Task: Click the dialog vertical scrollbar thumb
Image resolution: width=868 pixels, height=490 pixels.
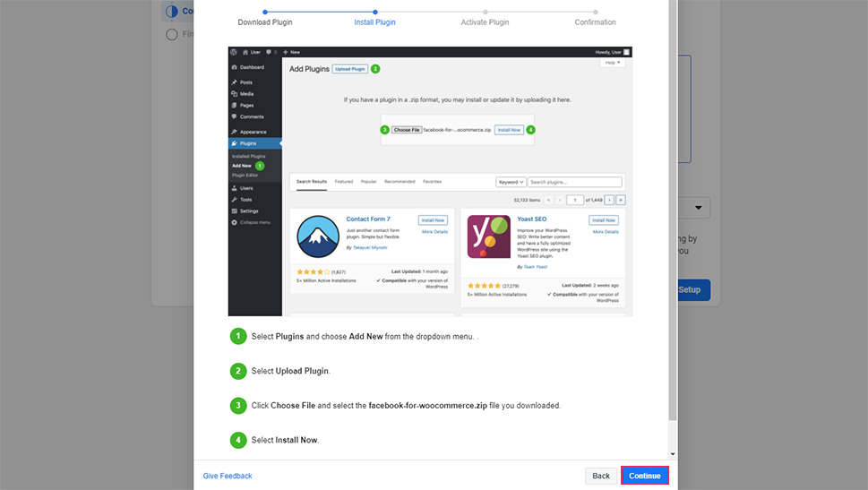Action: (673, 211)
